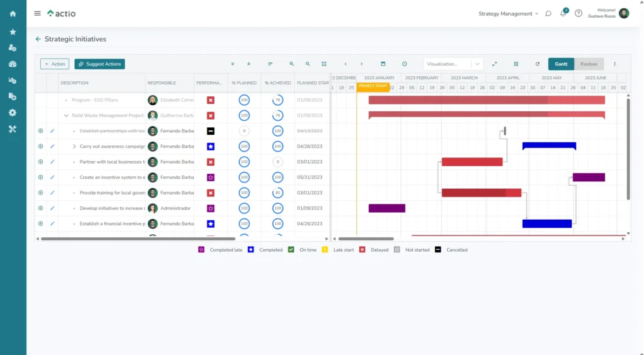
Task: Click the '+ Action' button
Action: (x=55, y=64)
